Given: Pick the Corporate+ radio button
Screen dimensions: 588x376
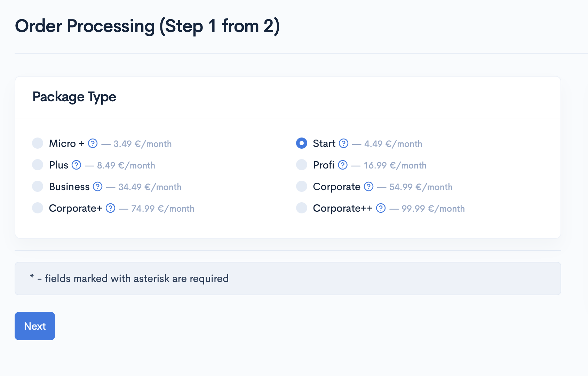Looking at the screenshot, I should [38, 208].
